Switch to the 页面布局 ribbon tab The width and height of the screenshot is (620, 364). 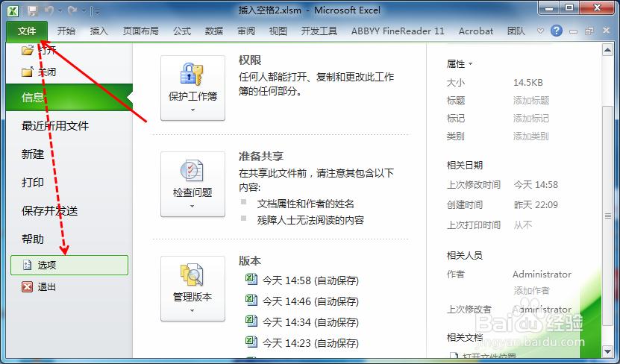pyautogui.click(x=140, y=31)
